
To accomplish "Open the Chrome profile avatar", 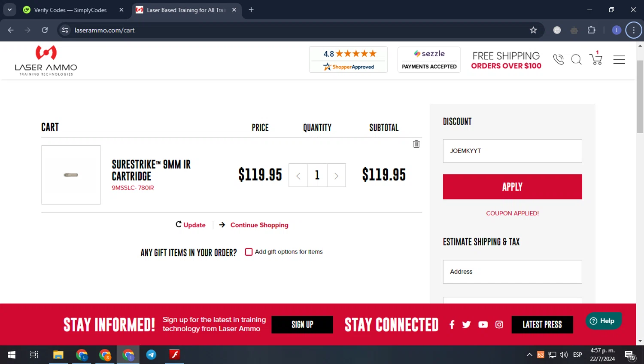I will [x=617, y=30].
